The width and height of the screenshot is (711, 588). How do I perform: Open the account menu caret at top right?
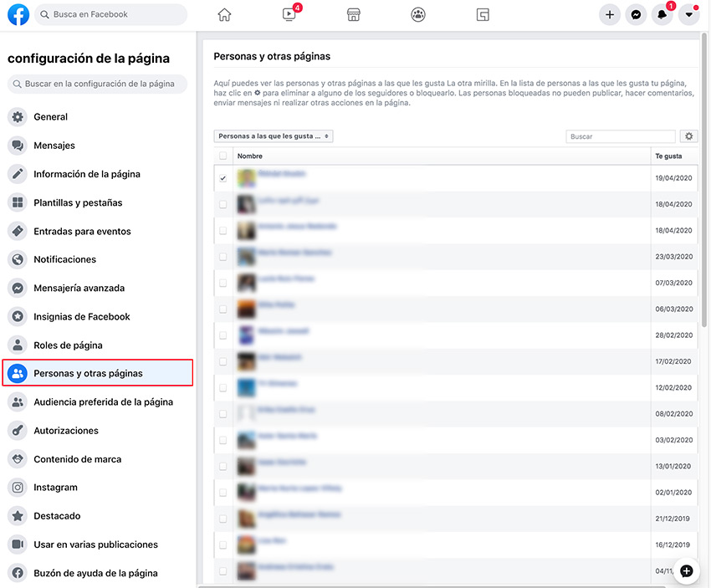coord(688,14)
